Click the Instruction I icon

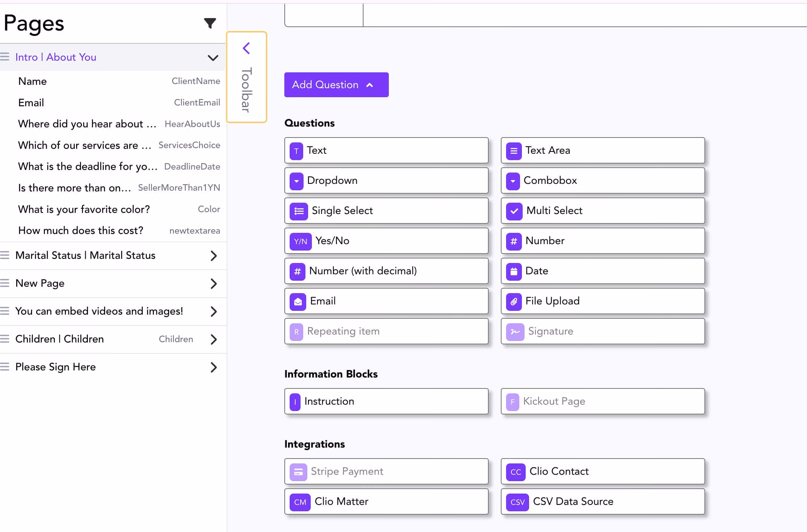point(295,402)
